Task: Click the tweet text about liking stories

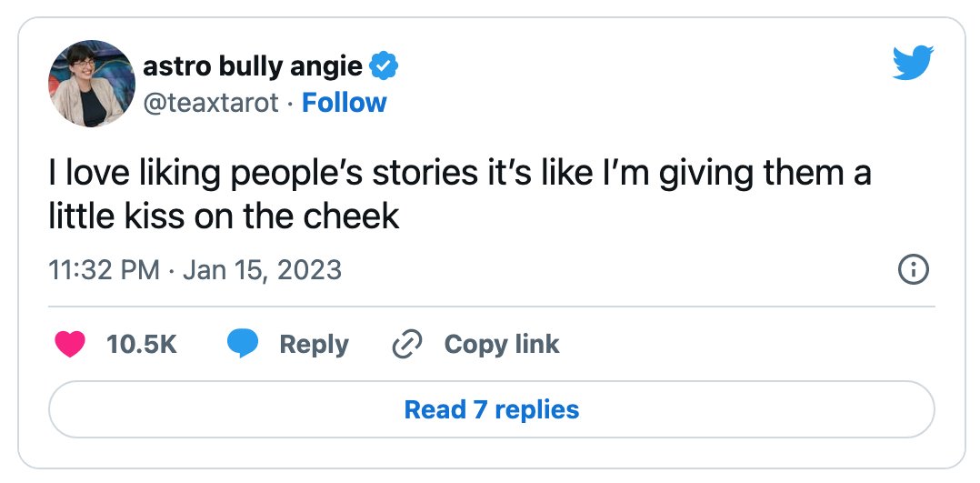Action: (460, 196)
